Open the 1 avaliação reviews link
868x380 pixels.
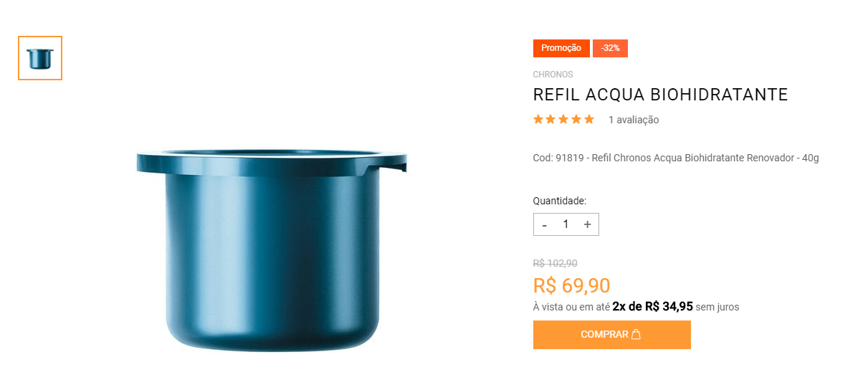click(634, 120)
